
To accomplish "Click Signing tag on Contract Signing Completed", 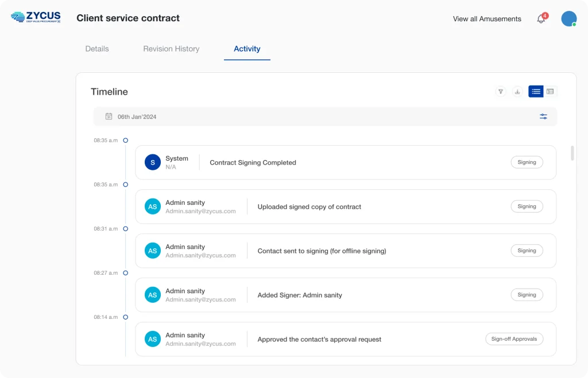I will click(527, 162).
